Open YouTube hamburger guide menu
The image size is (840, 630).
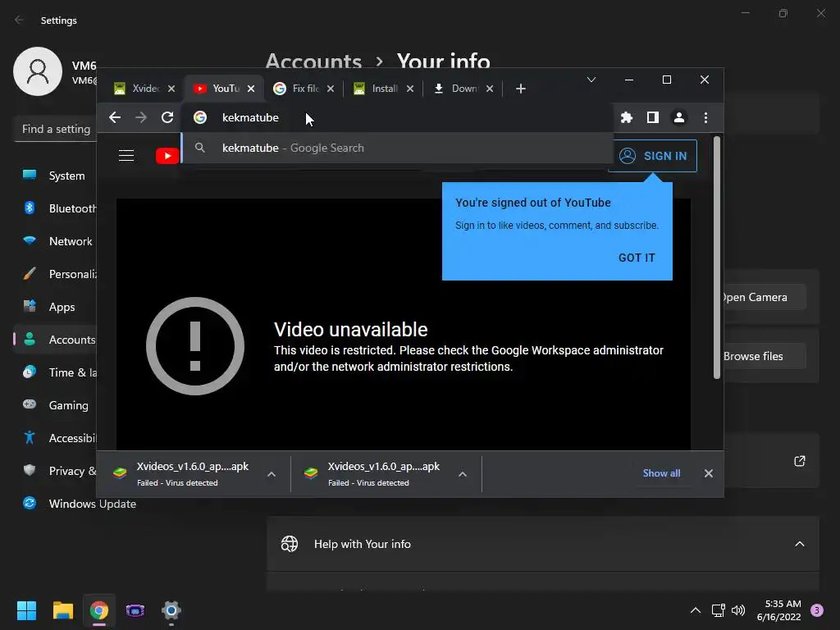[x=126, y=155]
